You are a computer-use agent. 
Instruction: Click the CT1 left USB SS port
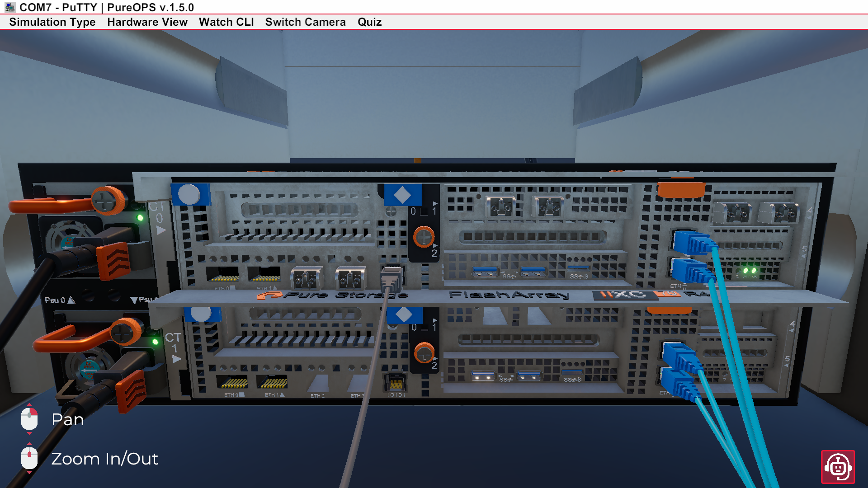[x=483, y=376]
